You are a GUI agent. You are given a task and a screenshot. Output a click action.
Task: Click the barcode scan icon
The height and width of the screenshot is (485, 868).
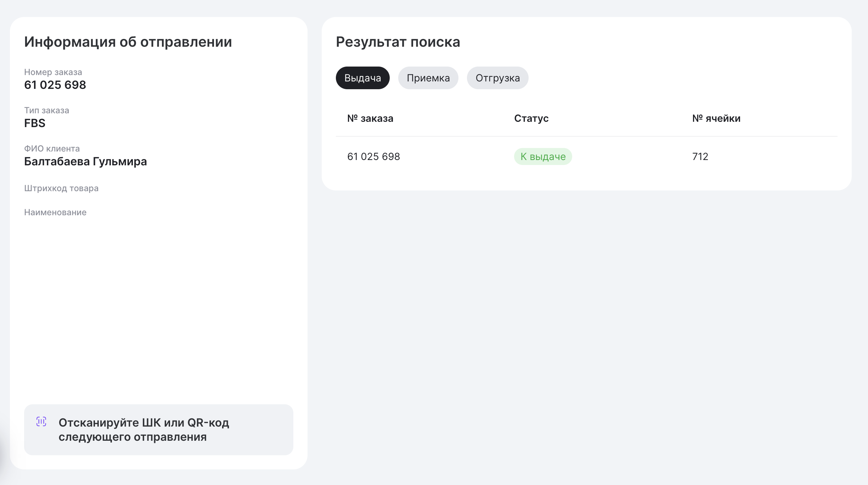click(x=41, y=422)
